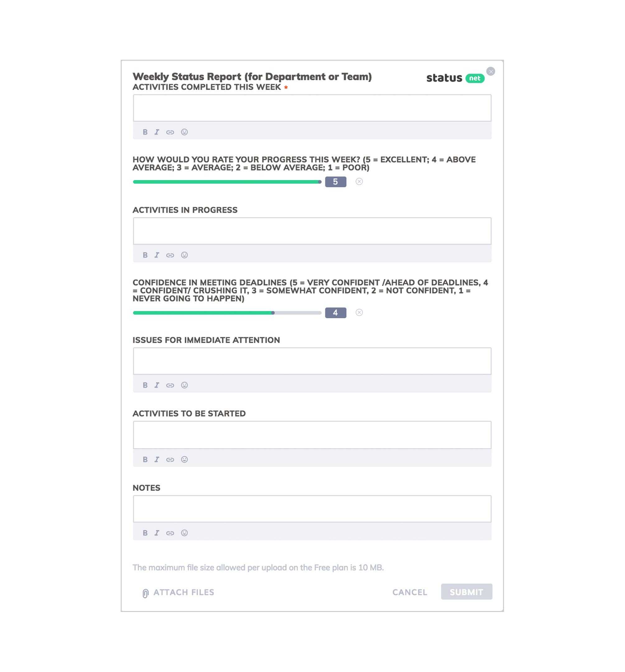Click the Italic icon in Activities In Progress
625x672 pixels.
pos(157,255)
